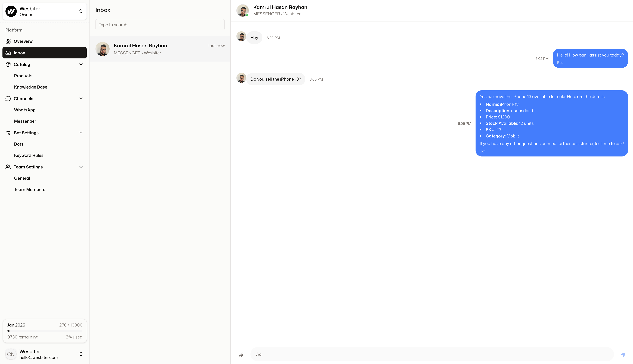Click the Overview grid icon
Viewport: 633px width, 364px height.
click(x=8, y=41)
